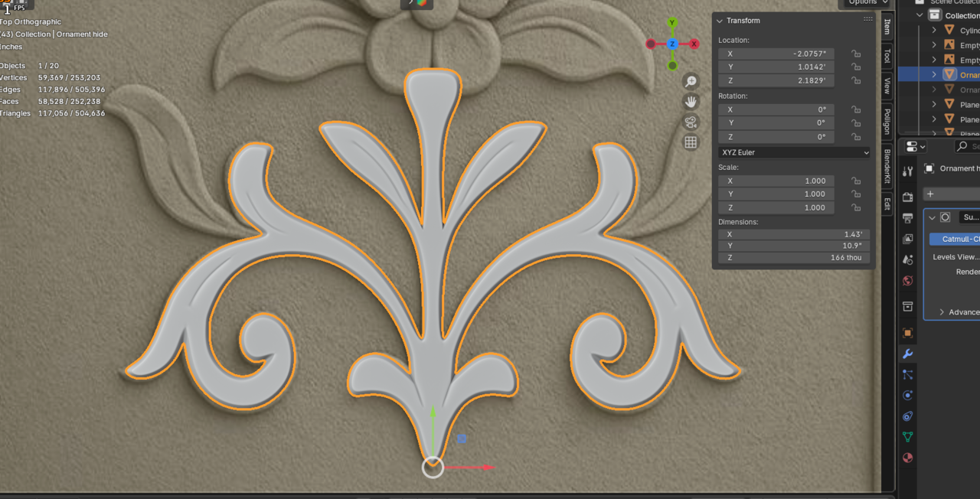Collapse the Transform panel

tap(720, 21)
